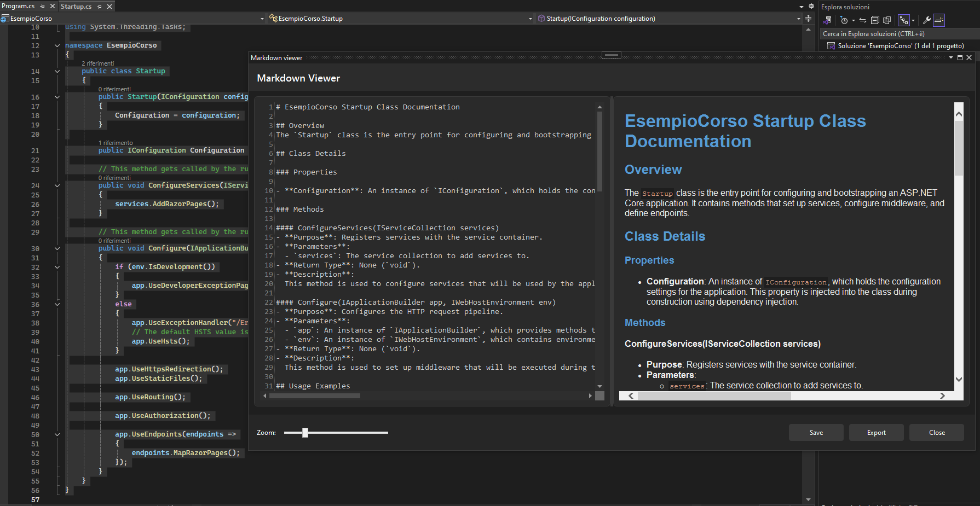Image resolution: width=980 pixels, height=506 pixels.
Task: Click the 'Overview' heading in preview
Action: click(653, 170)
